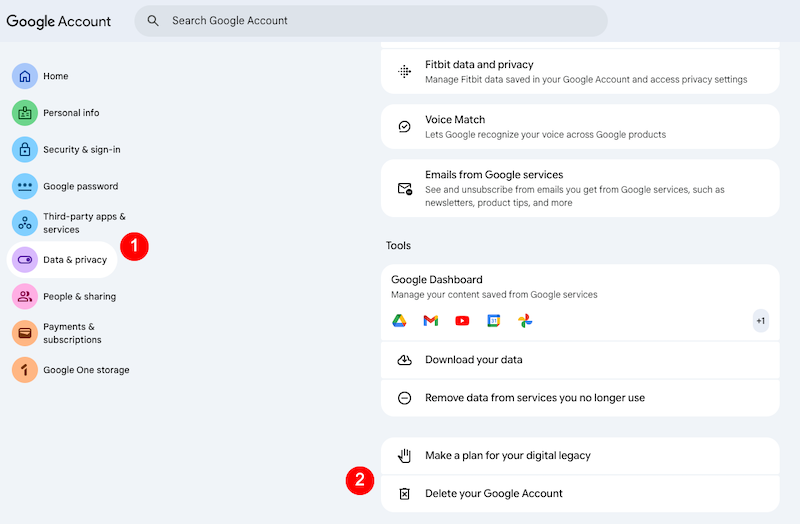
Task: Click the YouTube icon in Dashboard
Action: [x=462, y=321]
